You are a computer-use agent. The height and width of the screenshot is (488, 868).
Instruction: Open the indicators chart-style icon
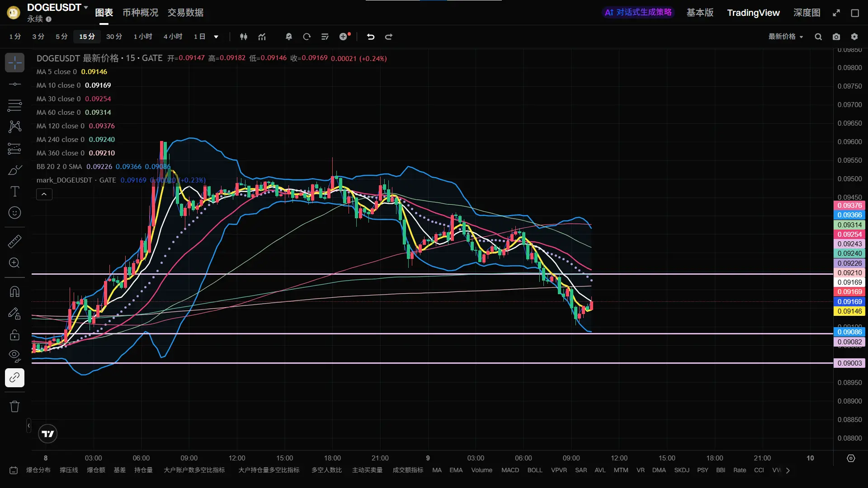click(x=262, y=37)
